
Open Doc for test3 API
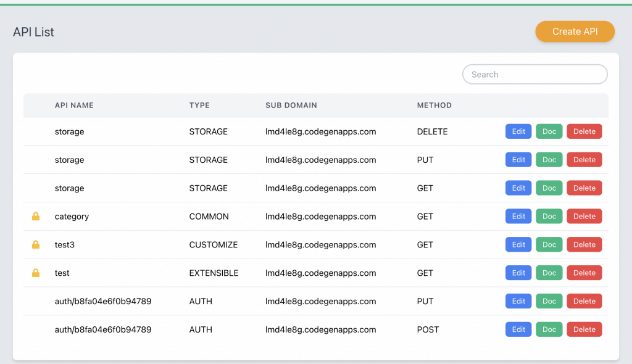(549, 245)
